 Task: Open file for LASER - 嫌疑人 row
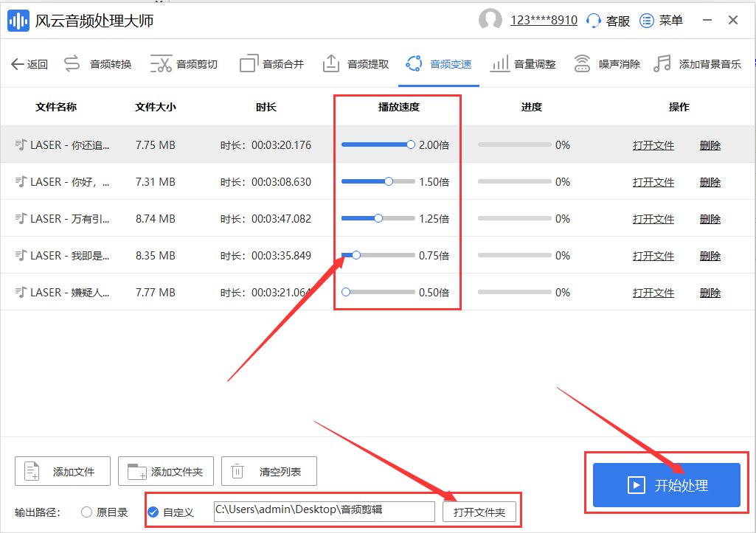pos(653,293)
